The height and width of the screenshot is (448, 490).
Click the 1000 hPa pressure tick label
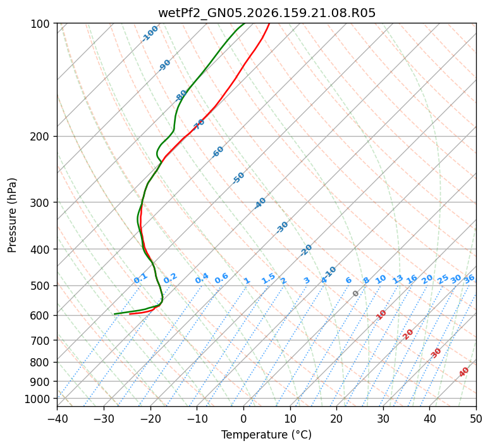39,399
